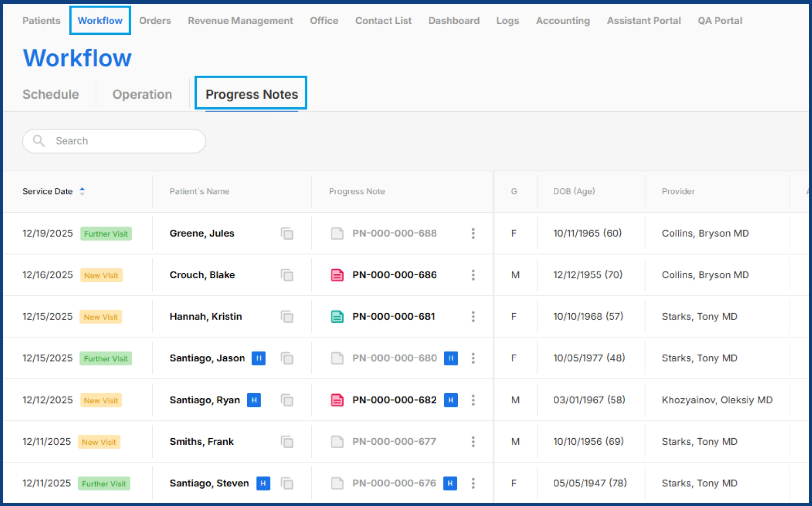Click the green note icon for PN-000-000-681
This screenshot has width=812, height=506.
coord(337,316)
